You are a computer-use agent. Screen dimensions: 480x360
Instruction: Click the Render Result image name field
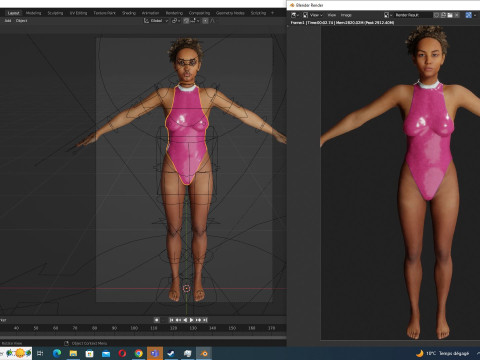click(x=412, y=15)
